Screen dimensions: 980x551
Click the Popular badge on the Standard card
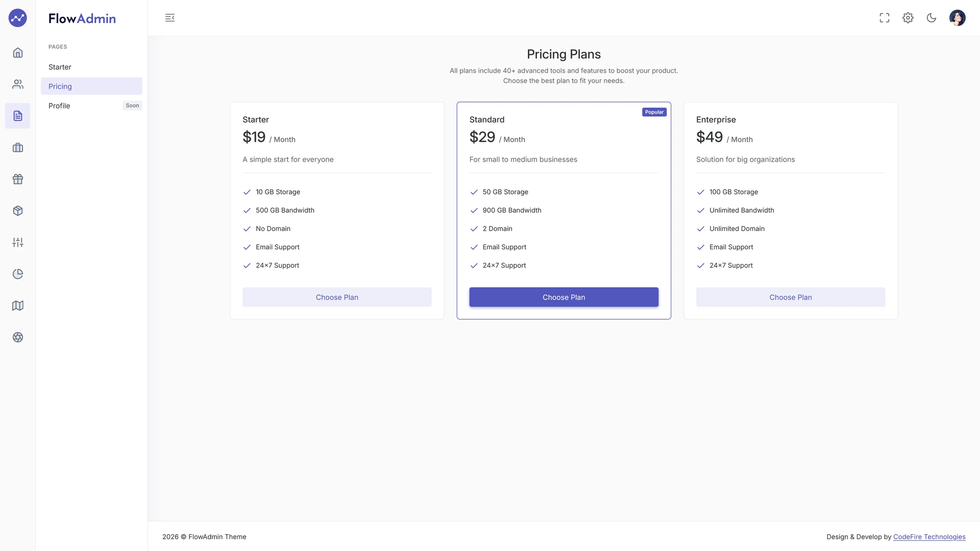pos(654,112)
